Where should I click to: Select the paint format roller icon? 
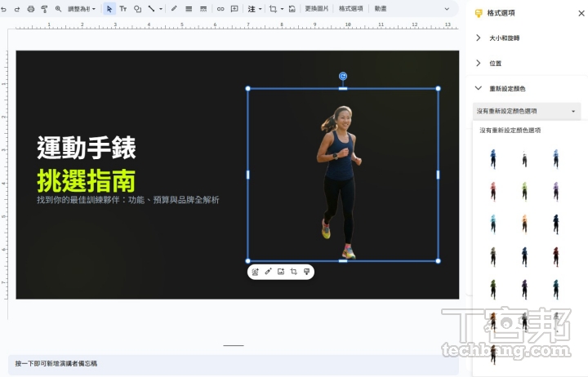(x=44, y=9)
